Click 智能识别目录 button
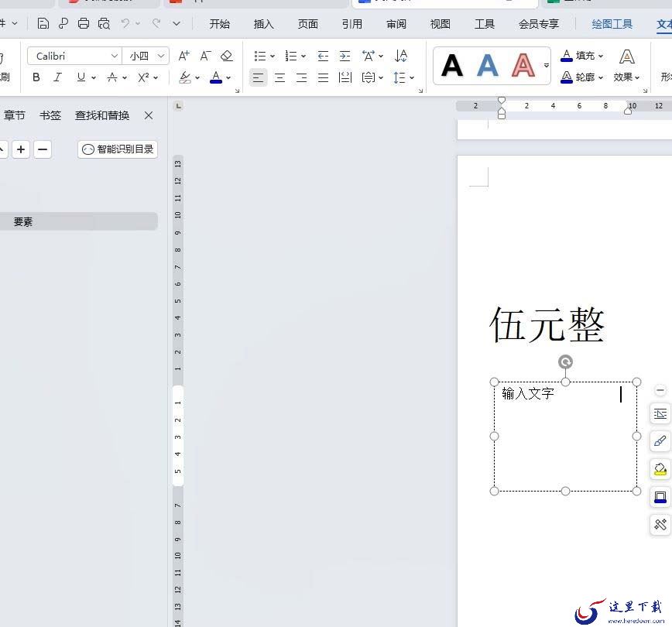The width and height of the screenshot is (672, 627). [118, 149]
